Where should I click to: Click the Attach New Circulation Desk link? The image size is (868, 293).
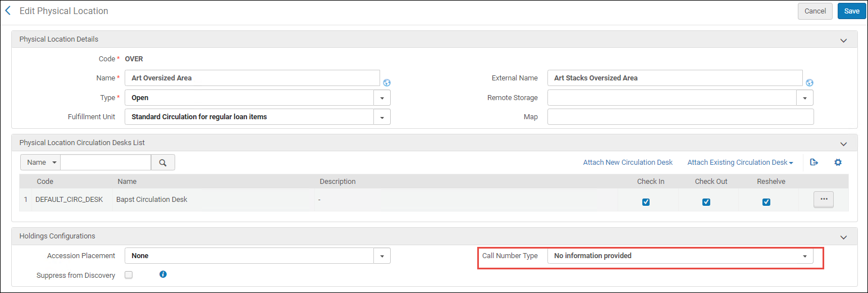[628, 163]
